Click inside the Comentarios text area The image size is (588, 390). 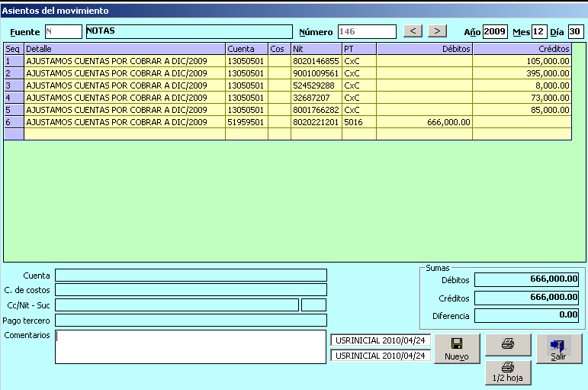pos(191,346)
